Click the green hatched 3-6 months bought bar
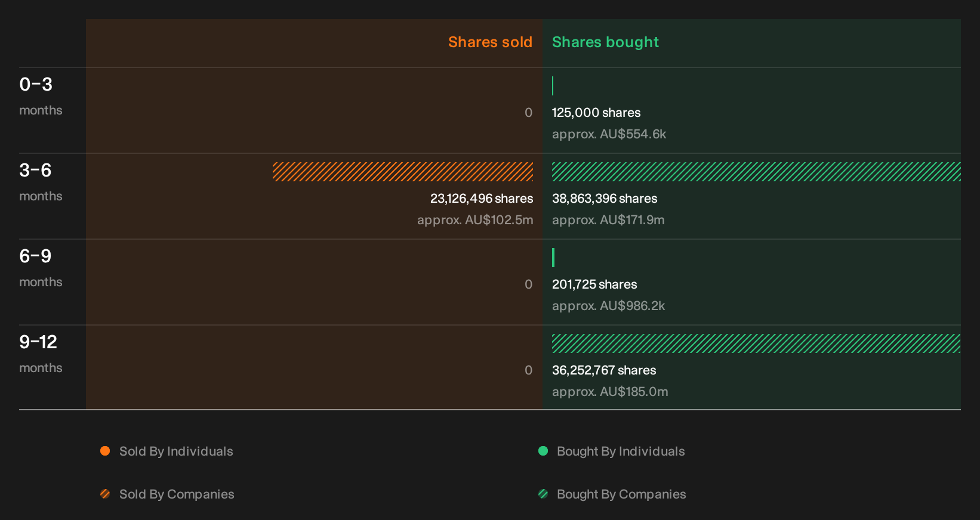Screen dimensions: 980x520 click(756, 172)
